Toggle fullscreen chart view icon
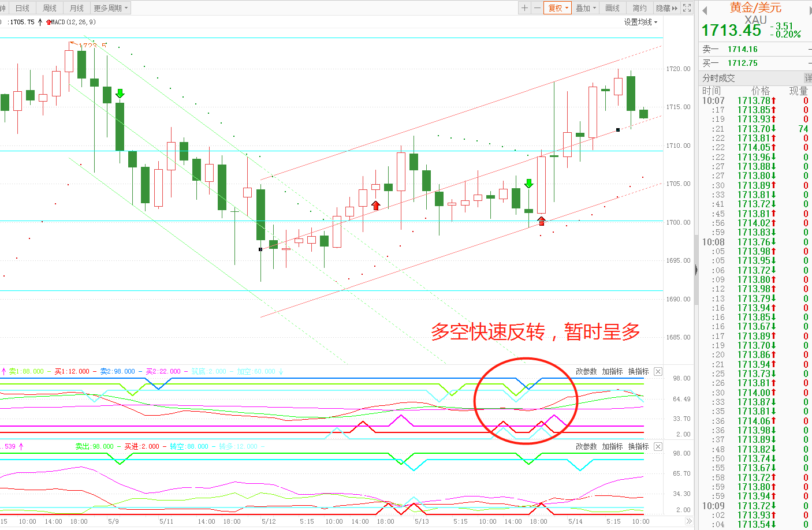This screenshot has height=530, width=812. (x=687, y=8)
